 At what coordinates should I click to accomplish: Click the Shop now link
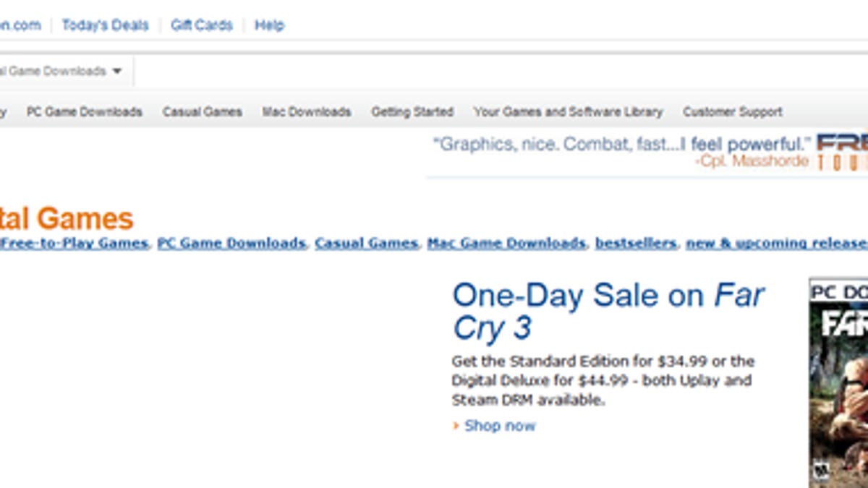500,426
